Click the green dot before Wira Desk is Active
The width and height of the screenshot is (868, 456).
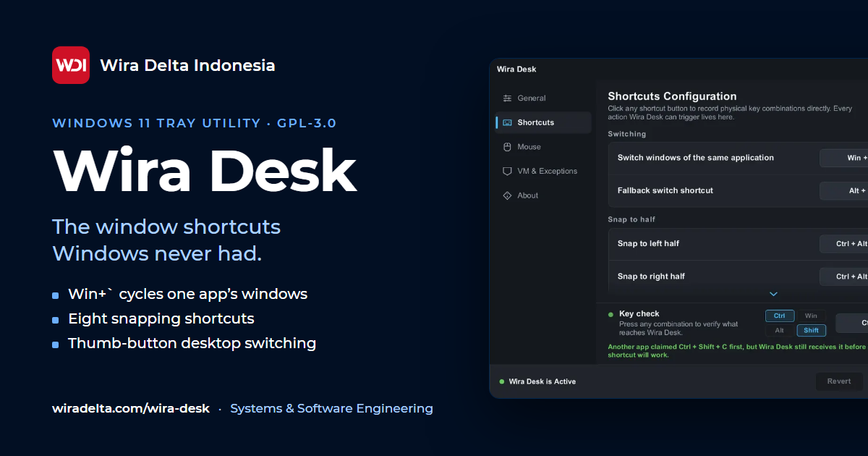[502, 381]
